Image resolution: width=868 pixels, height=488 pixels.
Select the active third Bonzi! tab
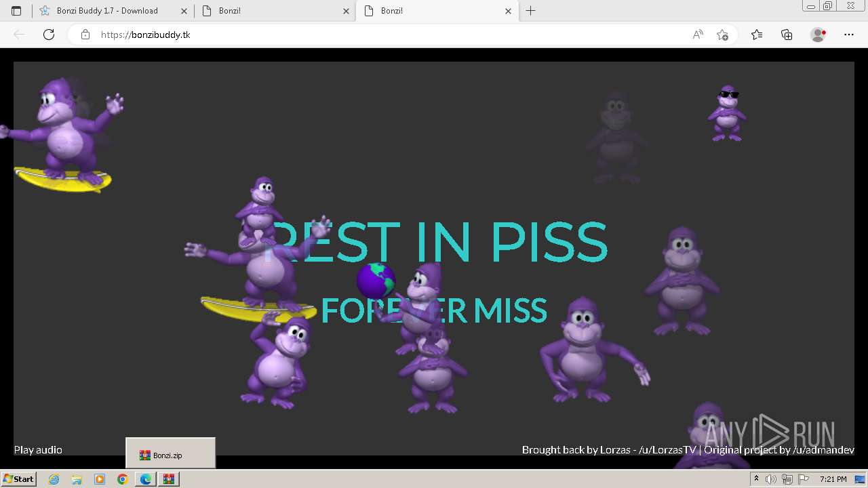point(437,11)
